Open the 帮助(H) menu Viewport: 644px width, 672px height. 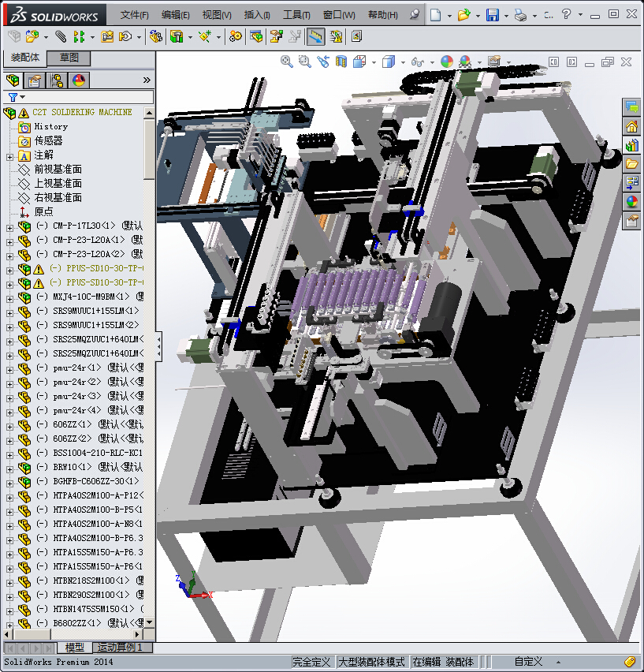(383, 15)
